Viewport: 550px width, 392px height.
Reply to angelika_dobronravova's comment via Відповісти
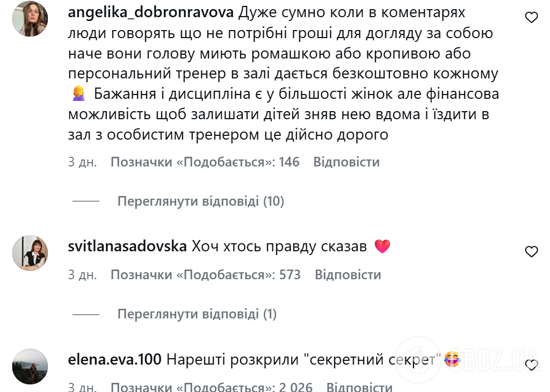pyautogui.click(x=348, y=162)
